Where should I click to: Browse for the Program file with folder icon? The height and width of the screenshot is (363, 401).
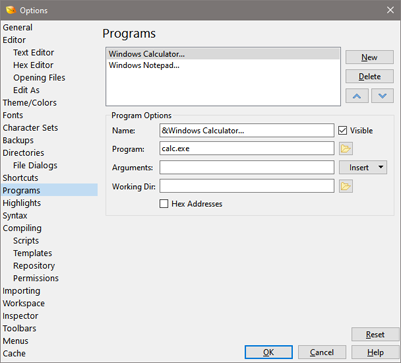click(x=346, y=149)
